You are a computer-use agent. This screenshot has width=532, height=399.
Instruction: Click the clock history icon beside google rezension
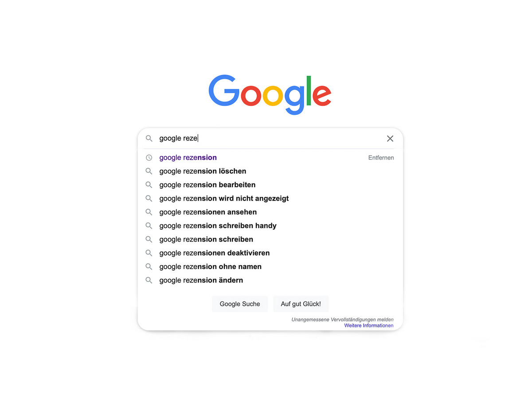[149, 157]
